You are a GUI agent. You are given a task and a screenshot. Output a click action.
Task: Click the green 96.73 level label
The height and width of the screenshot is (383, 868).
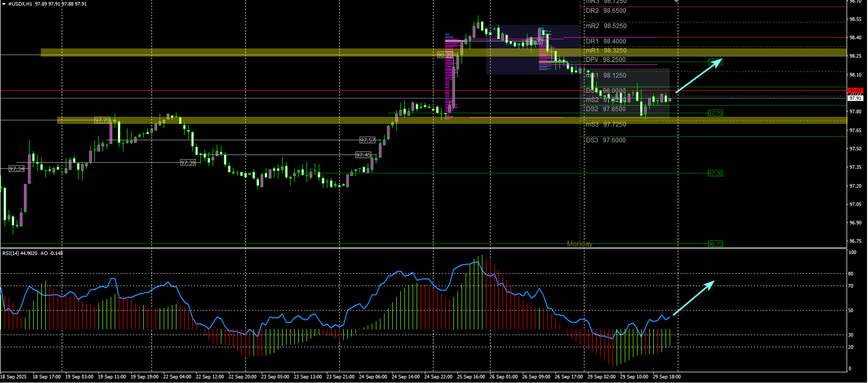715,244
